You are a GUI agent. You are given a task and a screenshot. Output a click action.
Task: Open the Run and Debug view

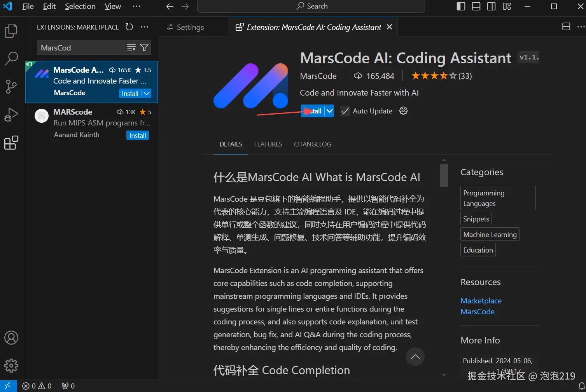tap(11, 115)
